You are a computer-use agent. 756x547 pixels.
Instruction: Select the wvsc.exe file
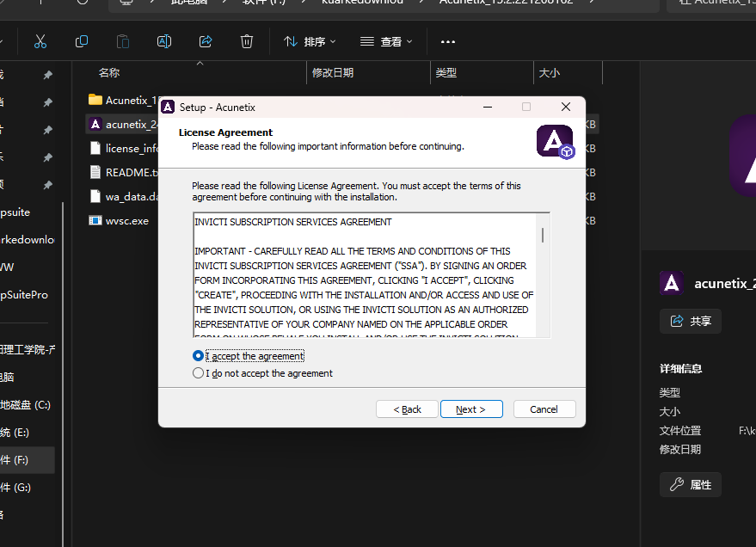coord(119,221)
